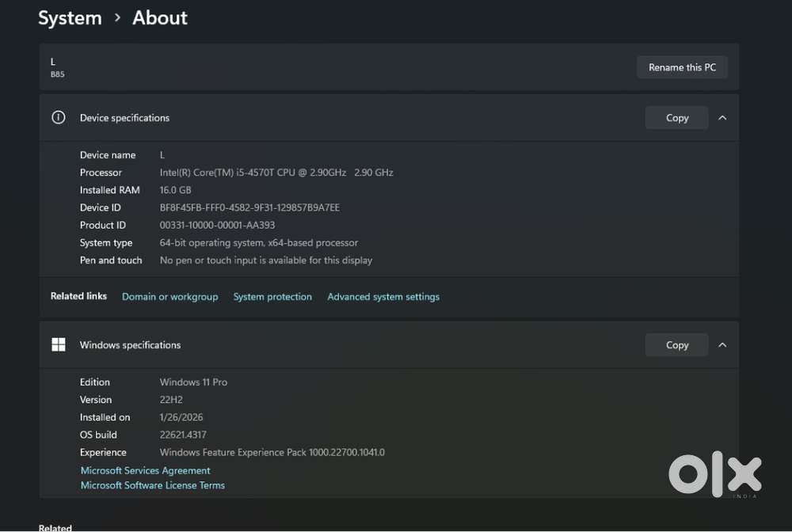
Task: Open Microsoft Software License Terms
Action: [x=152, y=485]
